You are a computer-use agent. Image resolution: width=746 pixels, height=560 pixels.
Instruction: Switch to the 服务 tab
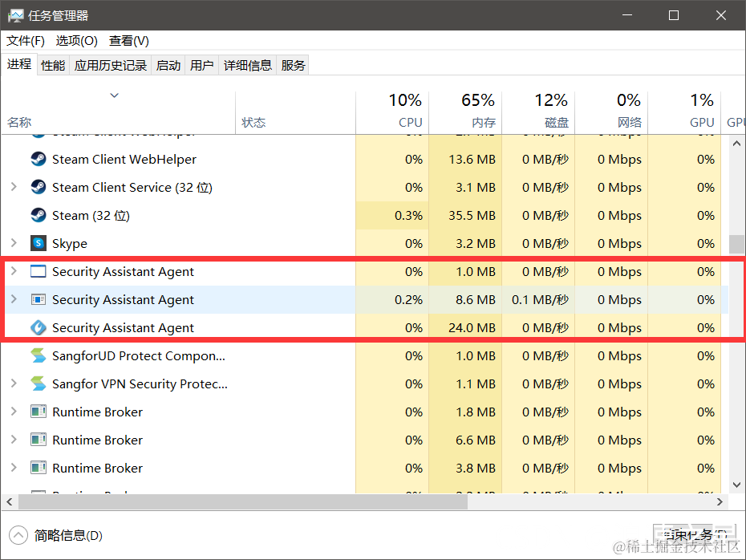pos(293,65)
